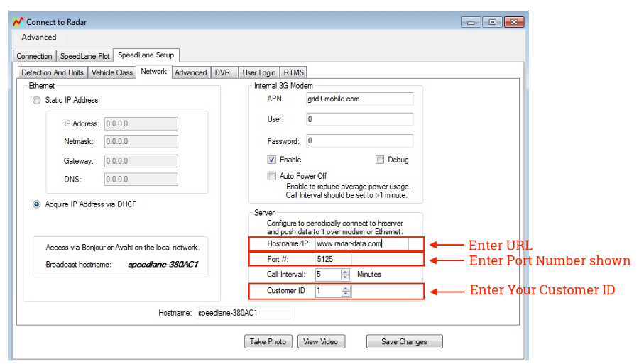
Task: Open the Advanced menu
Action: click(39, 37)
